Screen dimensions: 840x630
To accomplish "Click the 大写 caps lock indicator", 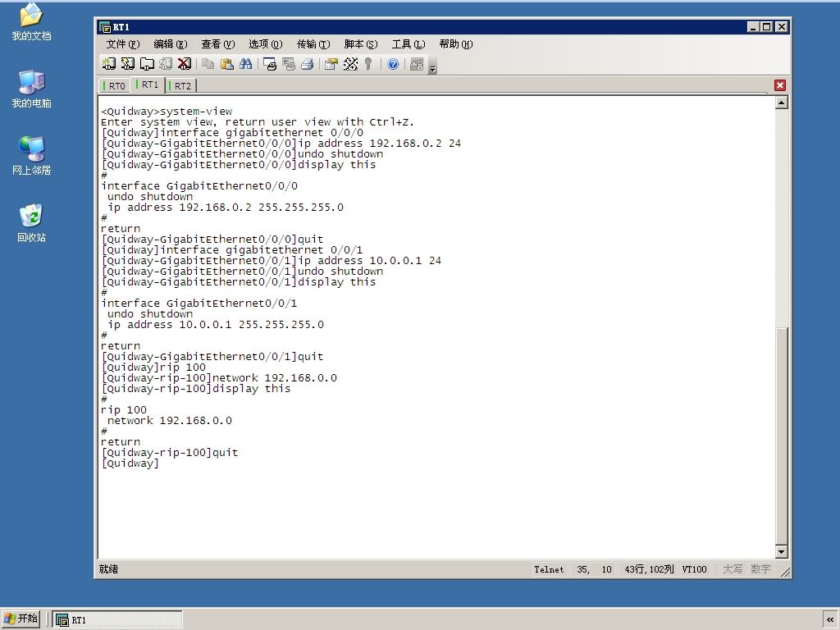I will [733, 569].
